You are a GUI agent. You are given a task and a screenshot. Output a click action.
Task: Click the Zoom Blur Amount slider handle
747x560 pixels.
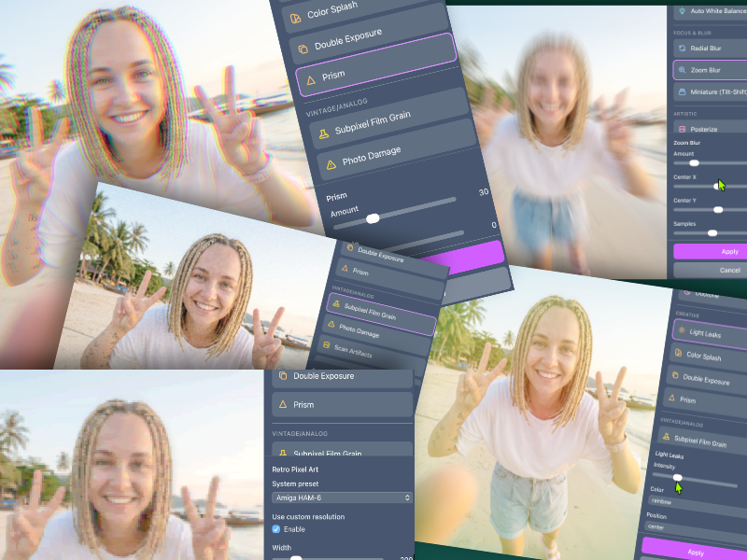(694, 163)
